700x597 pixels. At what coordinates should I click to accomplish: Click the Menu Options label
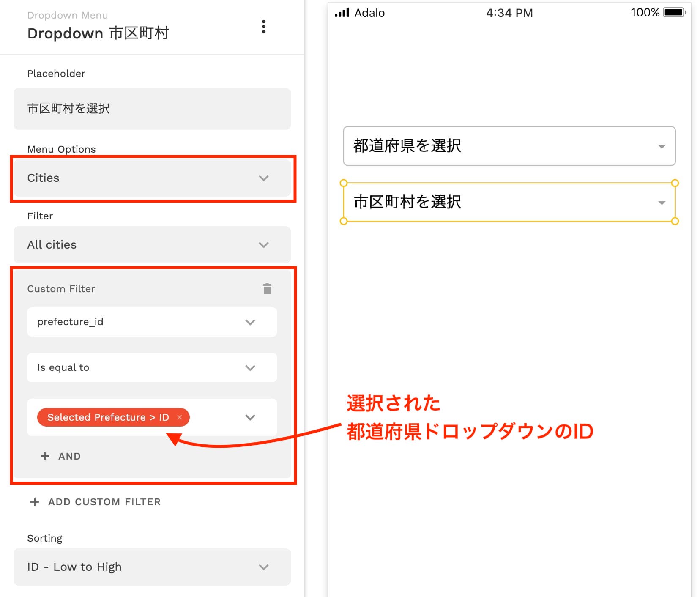62,149
